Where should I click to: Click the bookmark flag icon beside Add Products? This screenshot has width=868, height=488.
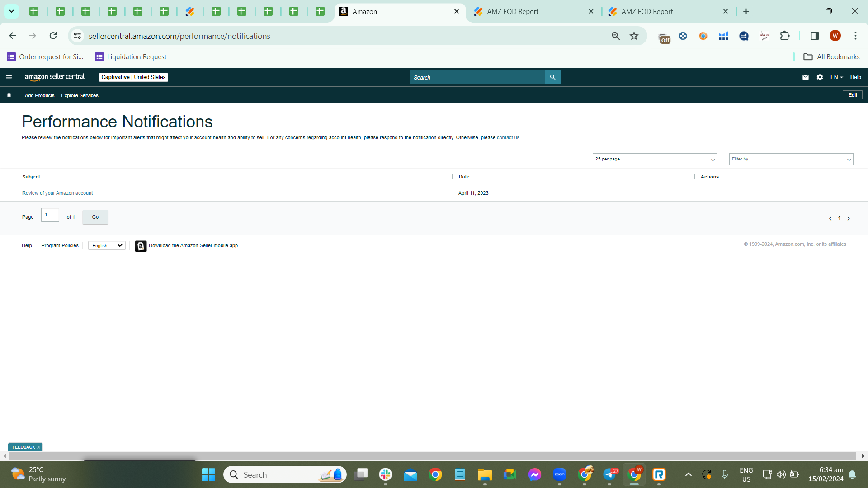coord(9,95)
